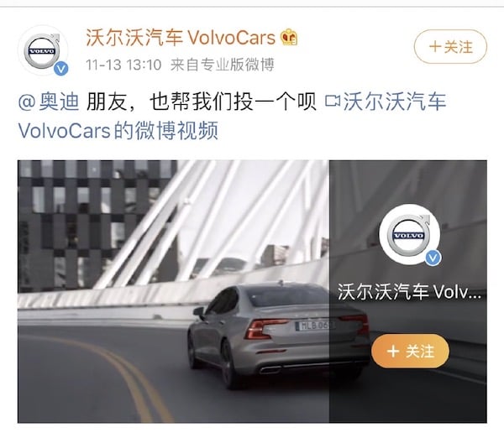Open the 11-13 13:10 post timestamp

click(x=123, y=65)
